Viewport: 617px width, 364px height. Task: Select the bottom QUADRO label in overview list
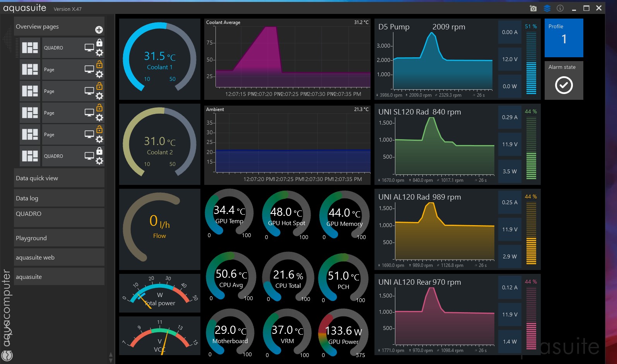pyautogui.click(x=53, y=156)
